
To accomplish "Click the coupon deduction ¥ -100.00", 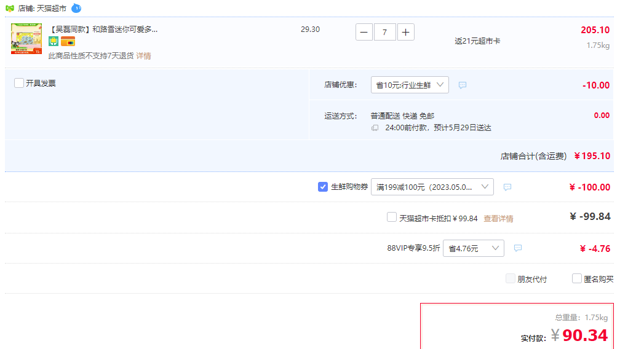I will point(589,187).
